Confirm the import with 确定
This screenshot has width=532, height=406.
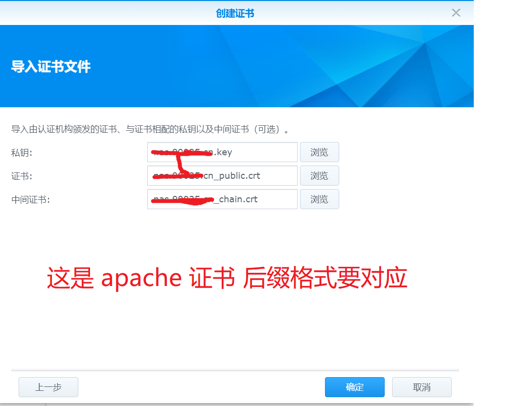coord(354,387)
